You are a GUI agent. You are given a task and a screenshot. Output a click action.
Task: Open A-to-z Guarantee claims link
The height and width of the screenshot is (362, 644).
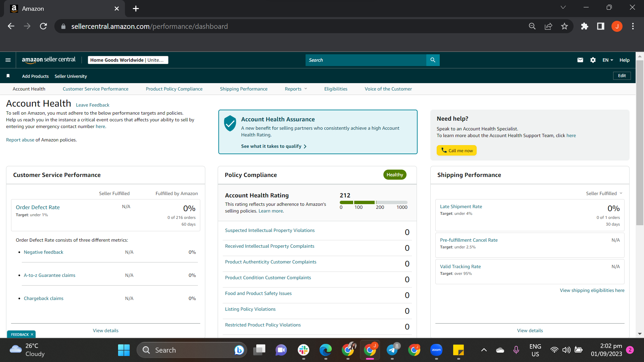[x=50, y=275]
